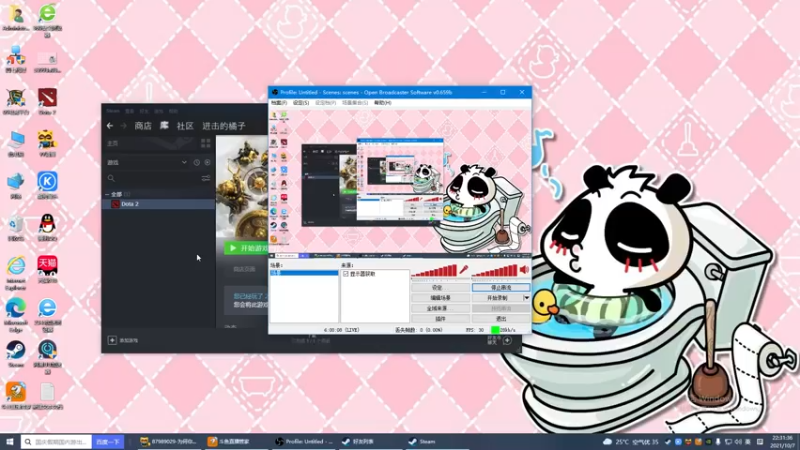Open the 商店 tab in Steam

[x=143, y=126]
